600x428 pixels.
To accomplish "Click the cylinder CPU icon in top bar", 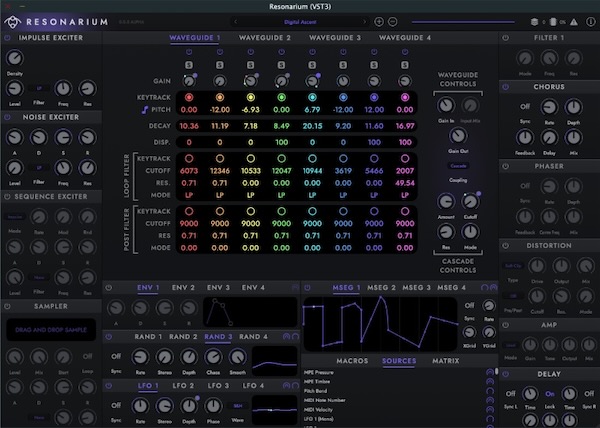I will click(x=553, y=22).
